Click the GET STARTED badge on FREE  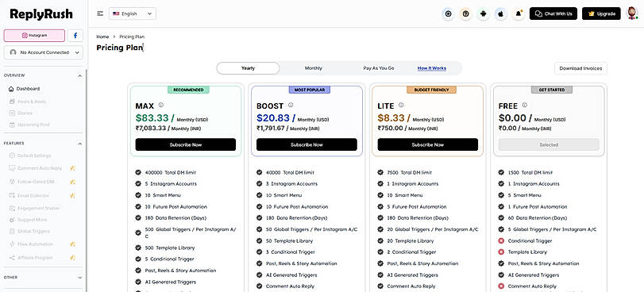pos(552,90)
